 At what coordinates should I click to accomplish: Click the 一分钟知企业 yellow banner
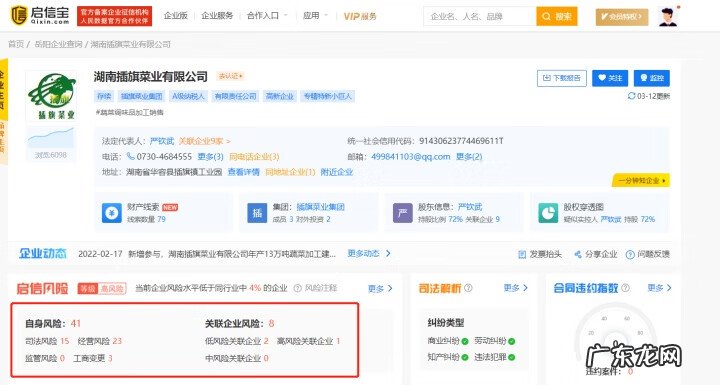641,180
